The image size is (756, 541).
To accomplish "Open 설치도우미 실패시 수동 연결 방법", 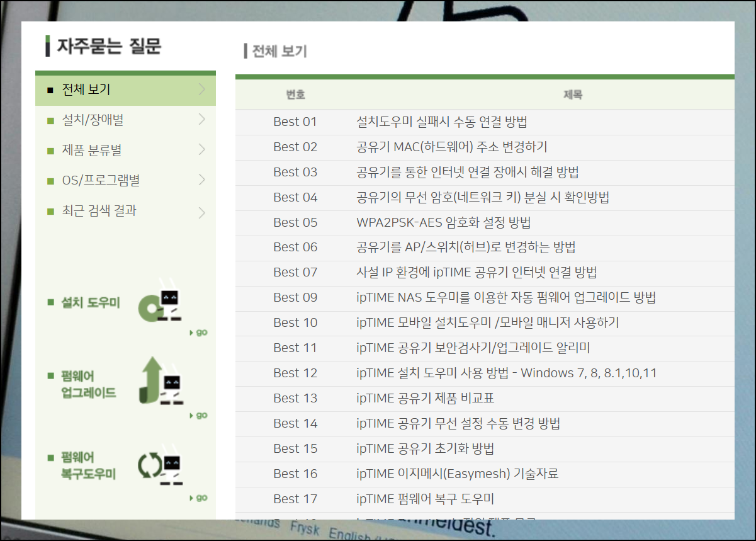I will coord(442,122).
